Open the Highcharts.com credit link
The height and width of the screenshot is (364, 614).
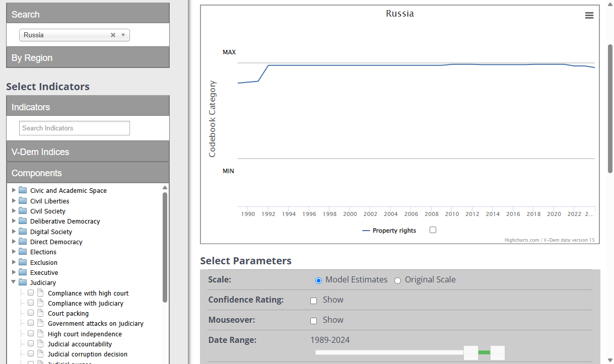pos(522,240)
